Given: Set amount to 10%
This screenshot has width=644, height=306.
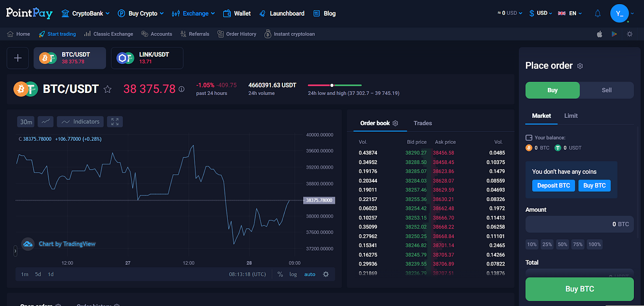Looking at the screenshot, I should coord(532,244).
